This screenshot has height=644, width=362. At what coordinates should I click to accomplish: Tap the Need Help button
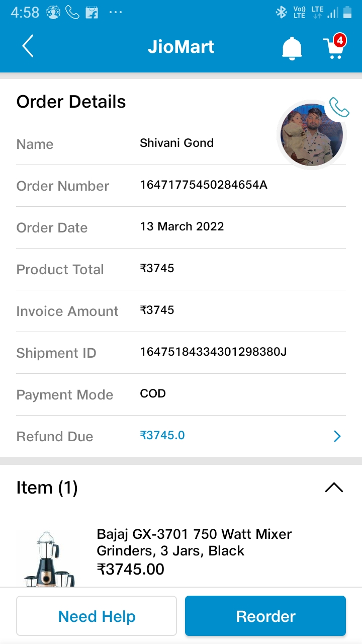97,616
